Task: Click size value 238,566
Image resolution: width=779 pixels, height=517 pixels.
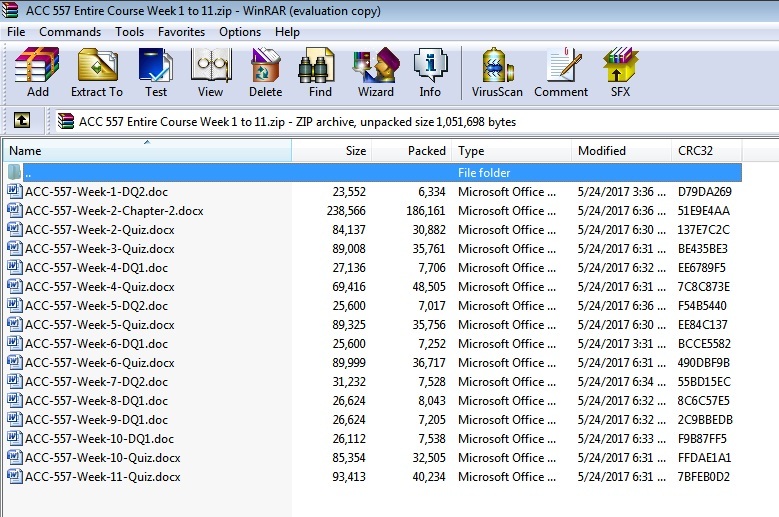Action: (346, 211)
